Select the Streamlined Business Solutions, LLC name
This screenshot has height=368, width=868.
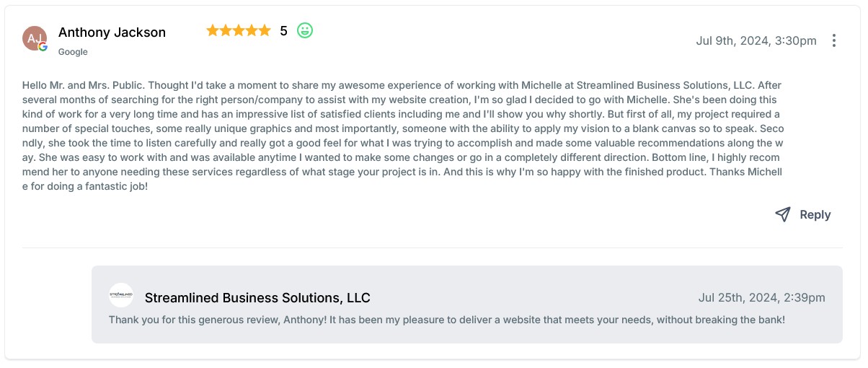tap(257, 298)
